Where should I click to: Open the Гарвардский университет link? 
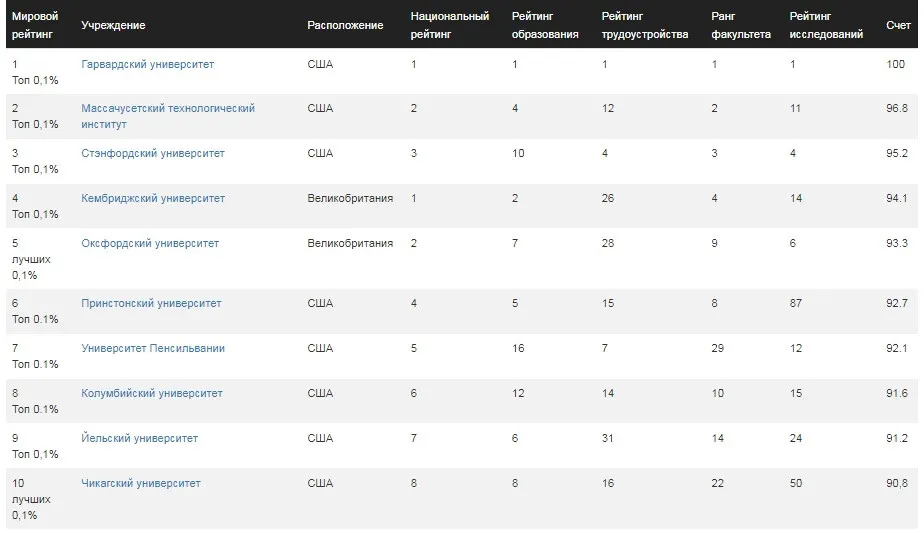(147, 64)
